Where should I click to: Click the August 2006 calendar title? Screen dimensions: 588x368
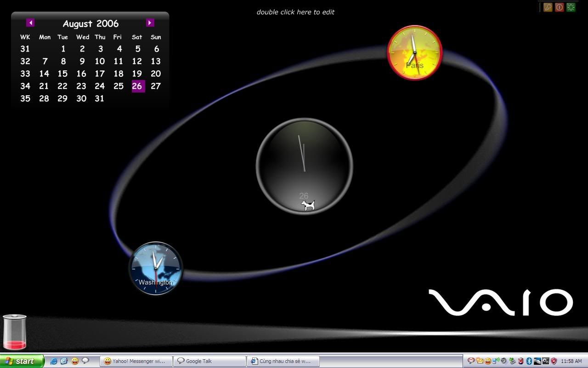[90, 23]
